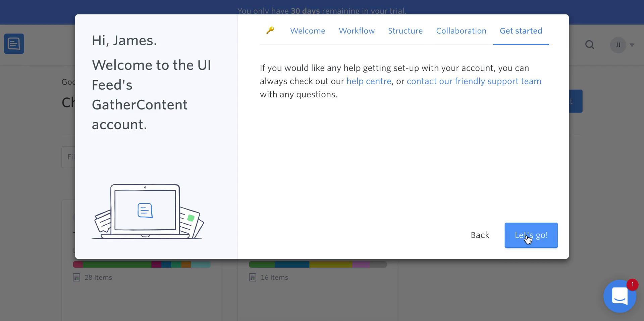Switch to the Workflow tab
The width and height of the screenshot is (644, 321).
(x=357, y=31)
